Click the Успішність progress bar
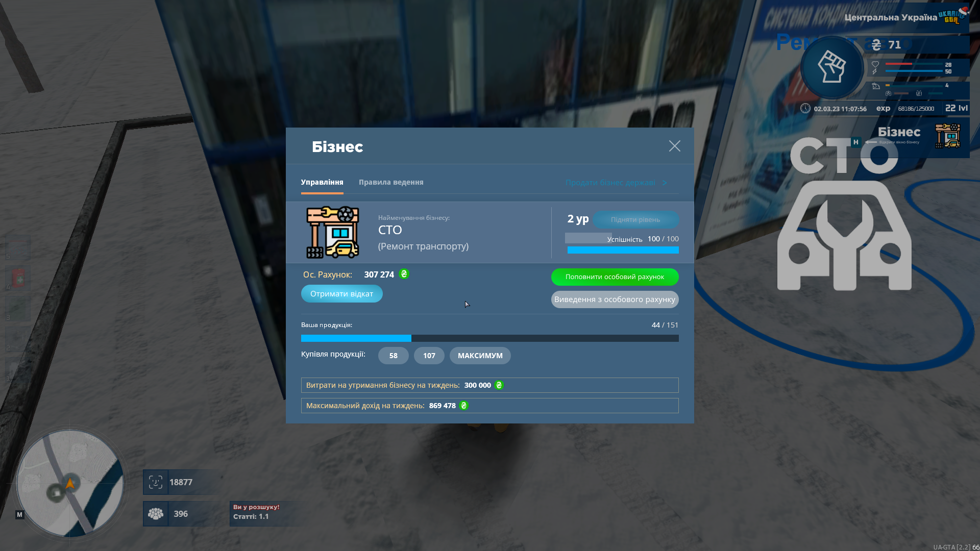Screen dimensions: 980x551 (x=623, y=250)
